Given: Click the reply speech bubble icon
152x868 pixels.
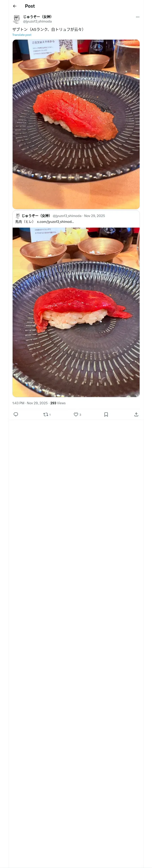Looking at the screenshot, I should [x=16, y=414].
